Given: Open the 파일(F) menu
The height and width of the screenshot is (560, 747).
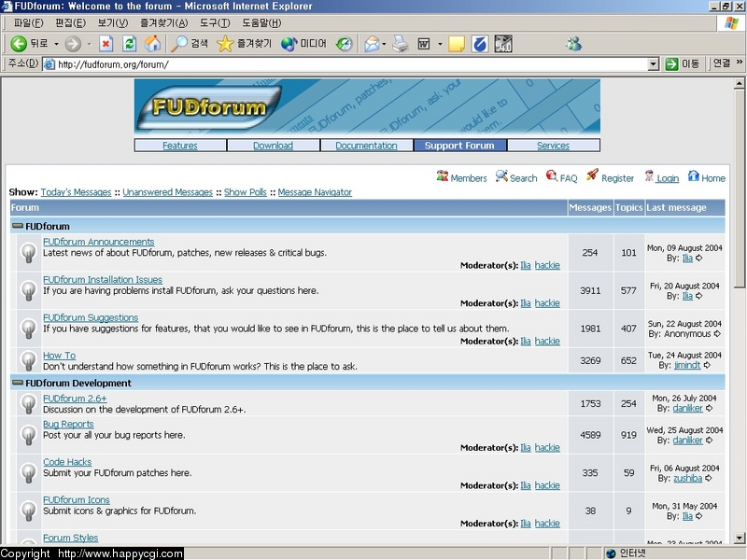Looking at the screenshot, I should pos(28,22).
